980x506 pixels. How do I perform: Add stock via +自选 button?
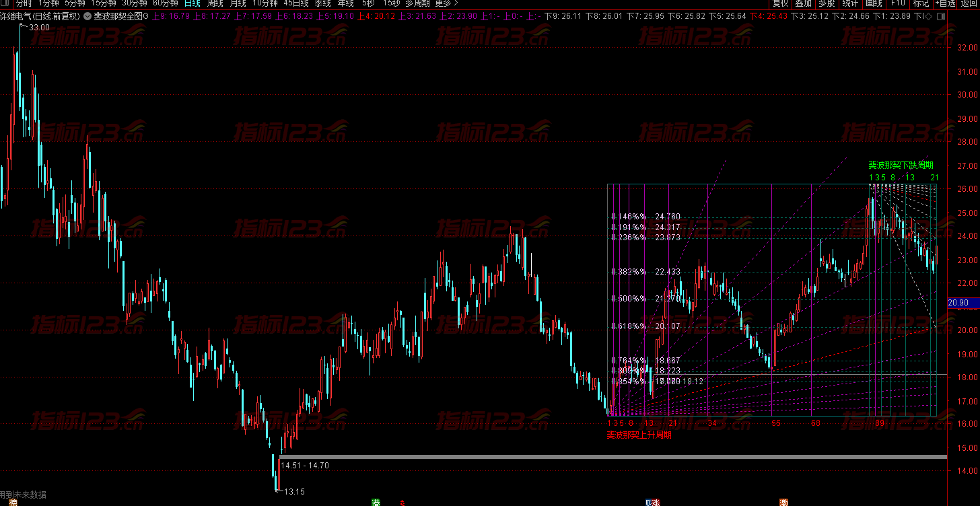click(945, 3)
